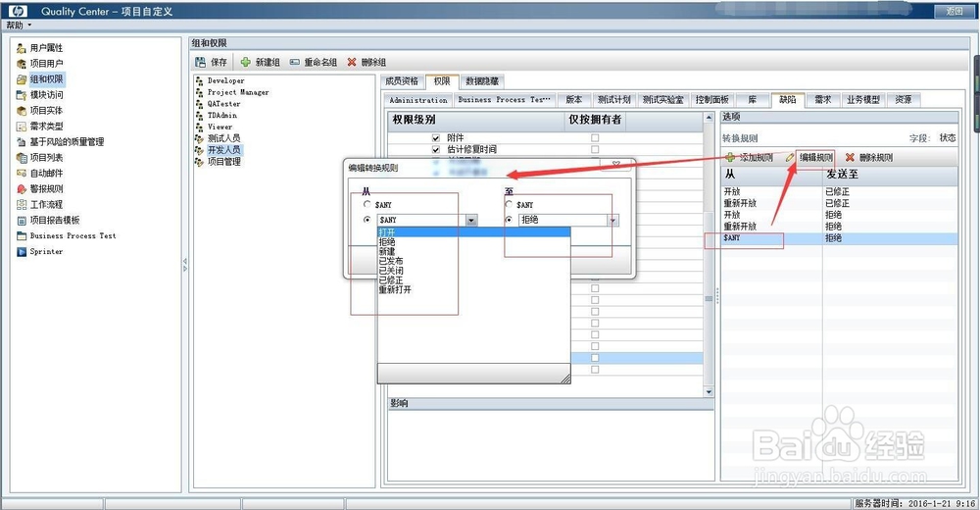Click the 发送至 column header
This screenshot has width=980, height=510.
tap(890, 176)
